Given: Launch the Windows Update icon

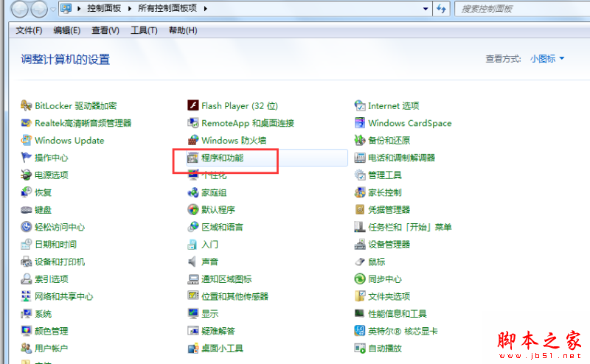Looking at the screenshot, I should coord(26,140).
